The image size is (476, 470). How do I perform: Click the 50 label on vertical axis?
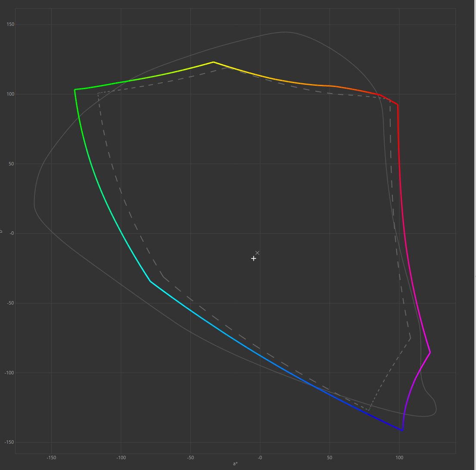11,164
